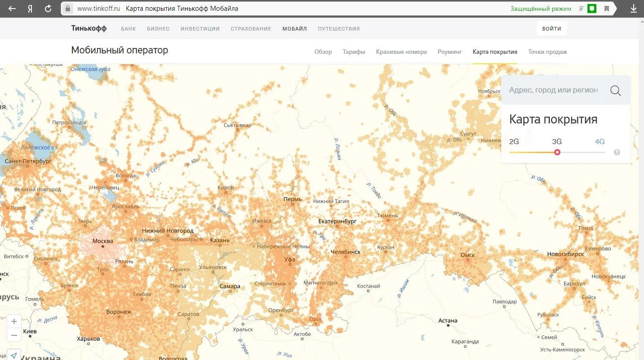Click the Тюмень label on the map
The height and width of the screenshot is (360, 644).
(x=388, y=215)
